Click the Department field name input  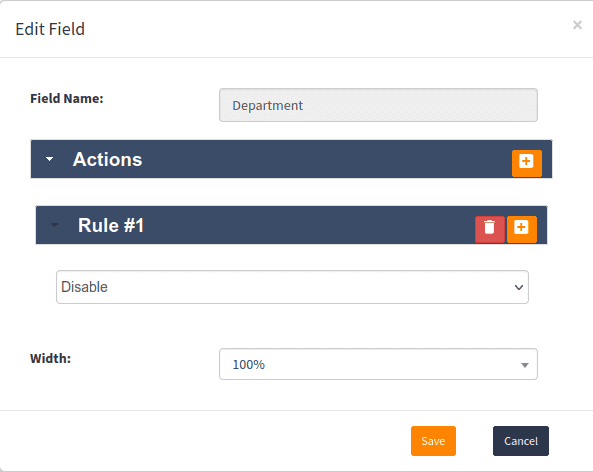tap(378, 105)
